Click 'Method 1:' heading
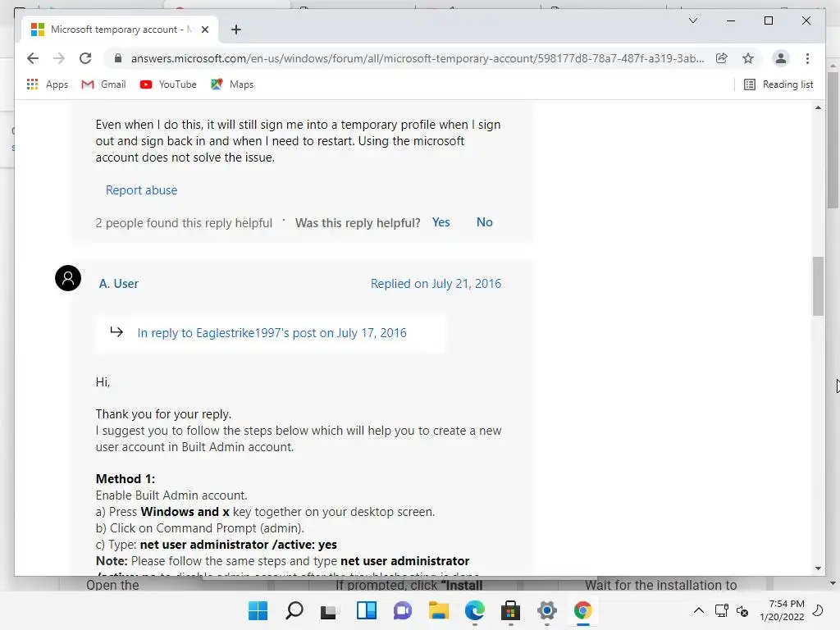This screenshot has height=630, width=840. pos(126,479)
